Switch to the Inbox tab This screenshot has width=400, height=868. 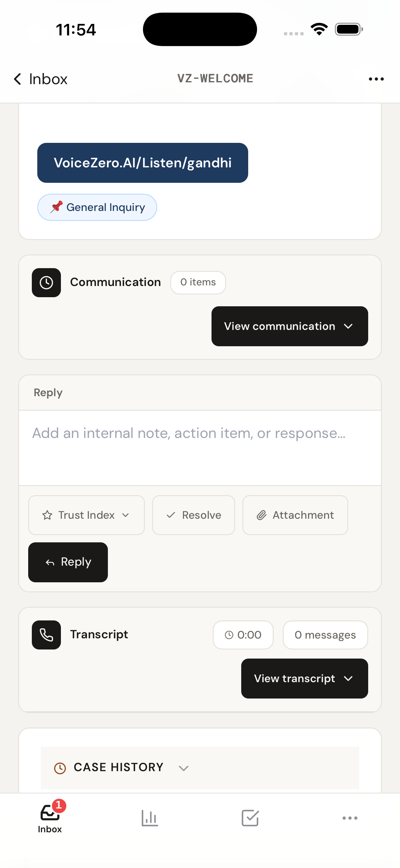pos(50,818)
